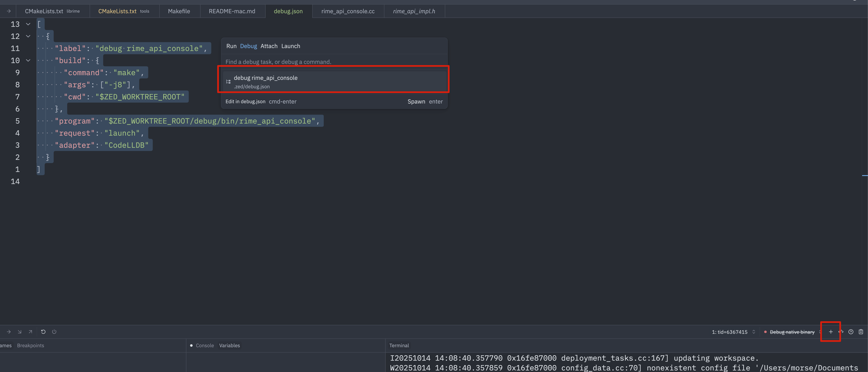Open the thread selector tid=6367415
868x372 pixels.
(733, 332)
